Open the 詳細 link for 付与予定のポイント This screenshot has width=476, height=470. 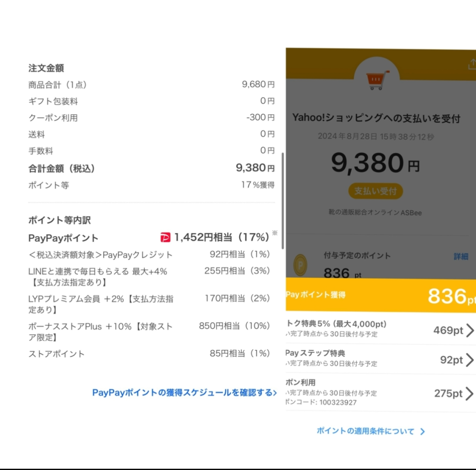click(x=461, y=256)
